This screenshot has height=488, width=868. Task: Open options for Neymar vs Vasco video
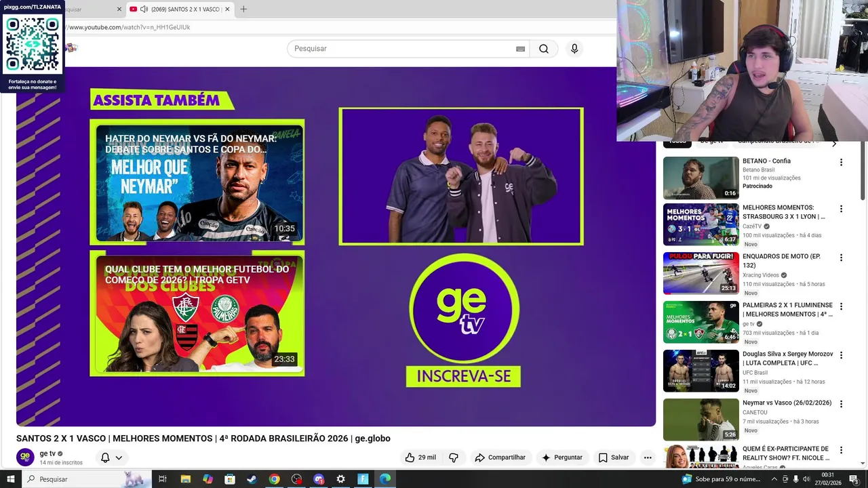click(x=841, y=404)
